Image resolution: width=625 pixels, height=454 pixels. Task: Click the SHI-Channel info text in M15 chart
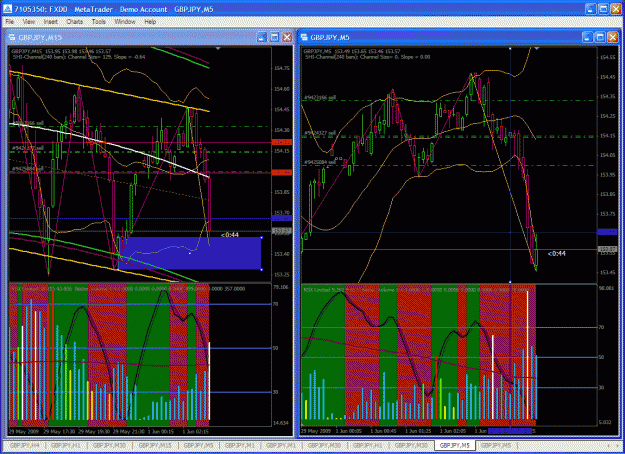79,57
